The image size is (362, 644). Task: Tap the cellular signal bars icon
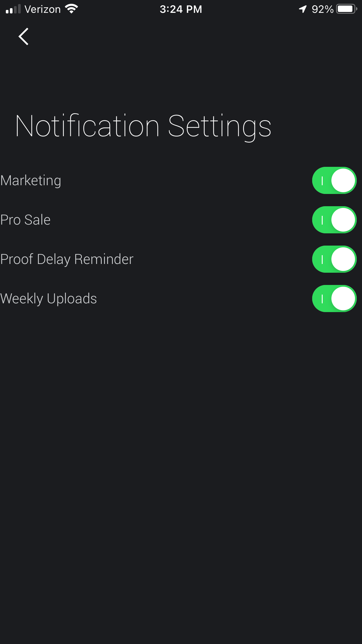coord(13,9)
